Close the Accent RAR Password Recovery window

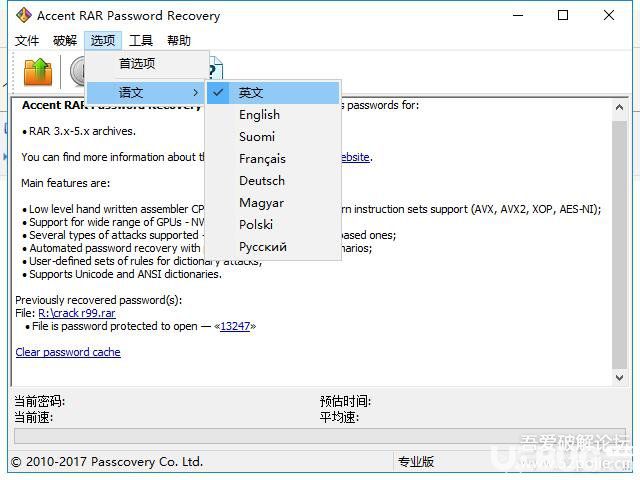point(609,16)
